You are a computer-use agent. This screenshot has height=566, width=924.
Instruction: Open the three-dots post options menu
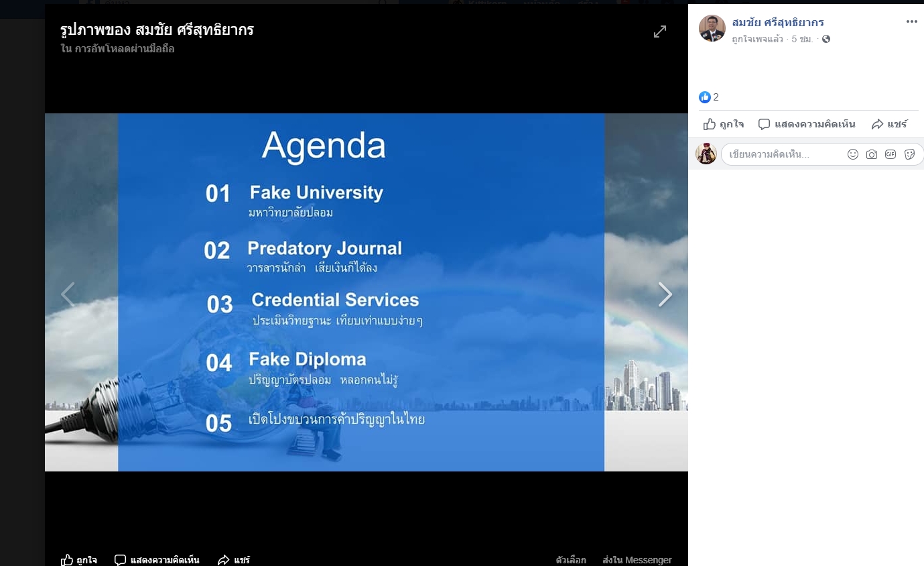[x=911, y=22]
